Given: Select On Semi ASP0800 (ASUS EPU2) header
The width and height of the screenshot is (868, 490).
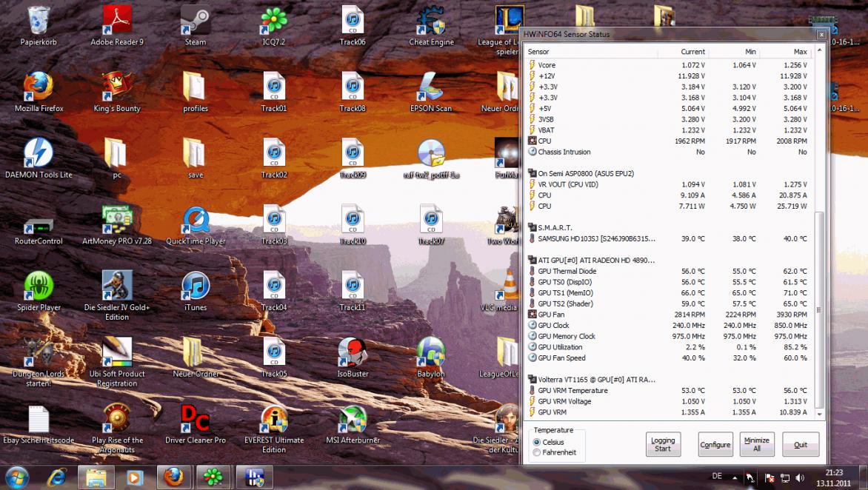Looking at the screenshot, I should (x=669, y=173).
